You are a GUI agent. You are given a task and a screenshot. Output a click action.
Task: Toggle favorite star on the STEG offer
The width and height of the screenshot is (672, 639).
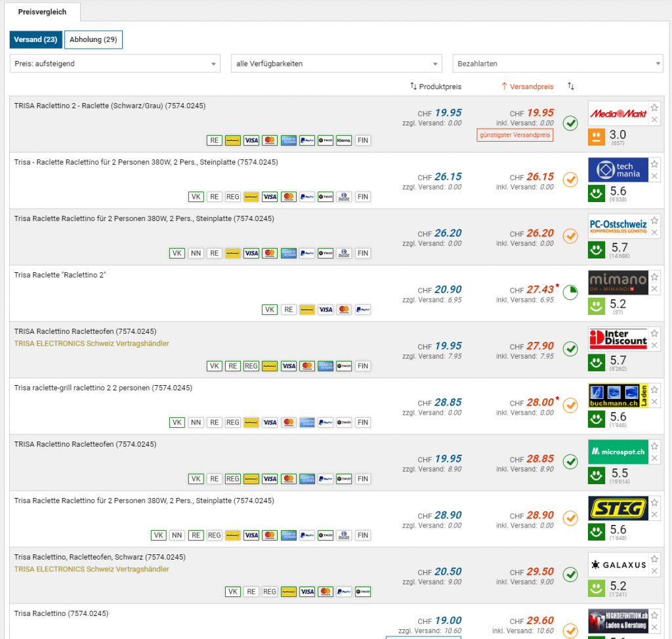[x=654, y=503]
